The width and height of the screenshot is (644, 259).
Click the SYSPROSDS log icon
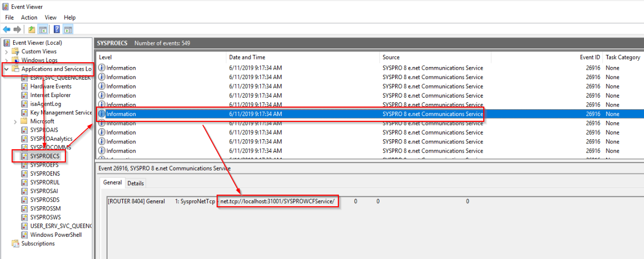(x=24, y=200)
